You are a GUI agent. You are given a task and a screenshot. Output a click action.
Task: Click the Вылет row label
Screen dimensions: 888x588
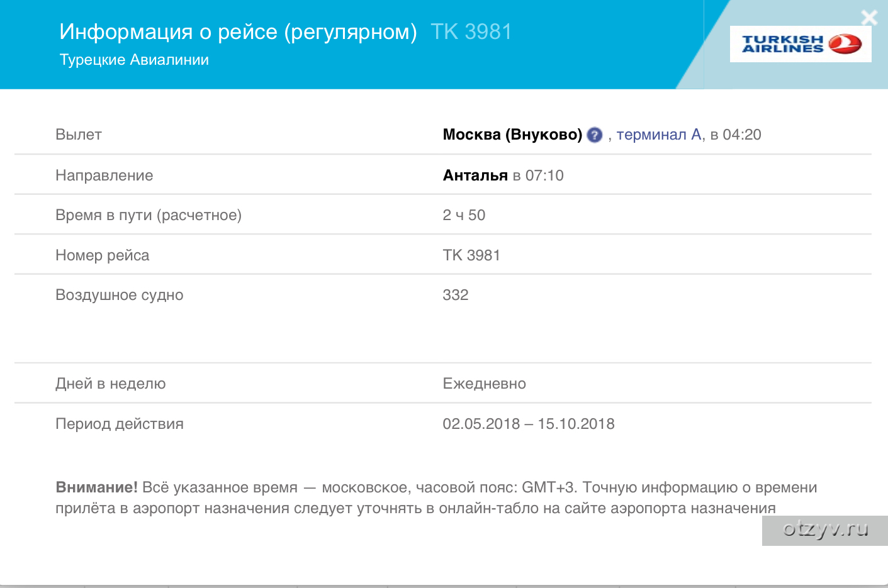[79, 135]
